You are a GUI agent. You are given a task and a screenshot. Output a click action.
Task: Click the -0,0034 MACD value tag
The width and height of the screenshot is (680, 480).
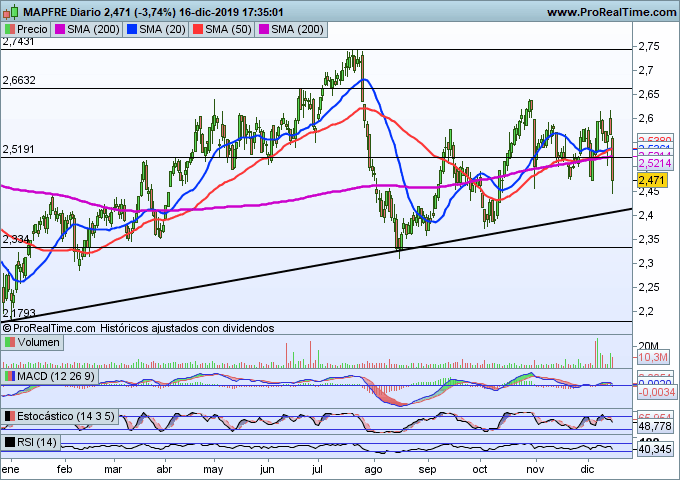tap(657, 392)
